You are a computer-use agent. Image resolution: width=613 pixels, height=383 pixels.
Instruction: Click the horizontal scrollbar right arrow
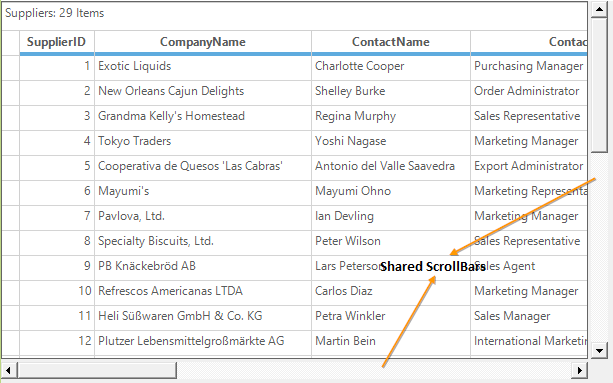tap(580, 369)
